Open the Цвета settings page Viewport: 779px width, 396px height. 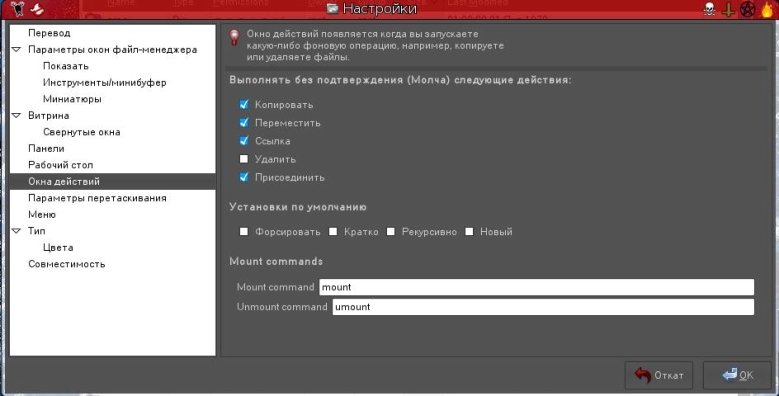click(x=58, y=247)
